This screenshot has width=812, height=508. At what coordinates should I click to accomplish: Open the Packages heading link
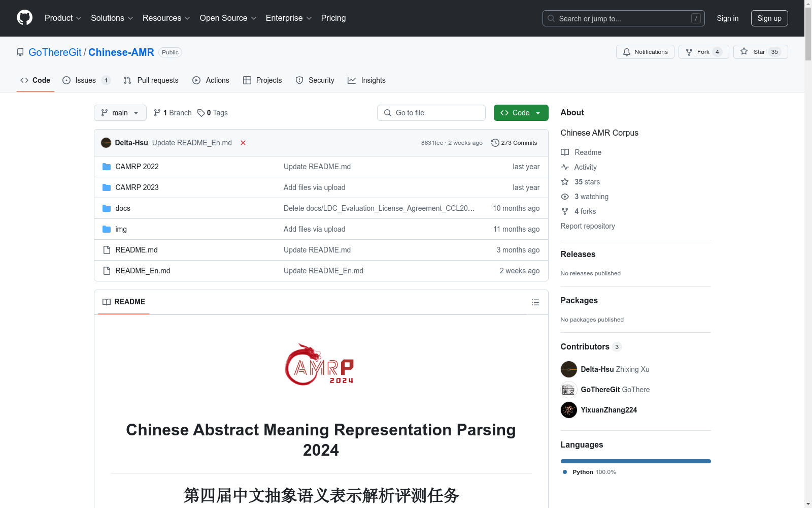[x=579, y=301]
